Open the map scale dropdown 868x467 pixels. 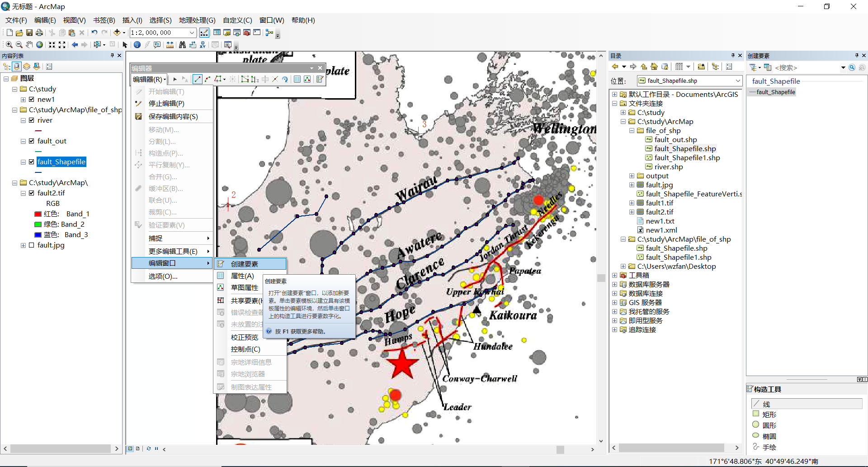point(192,33)
